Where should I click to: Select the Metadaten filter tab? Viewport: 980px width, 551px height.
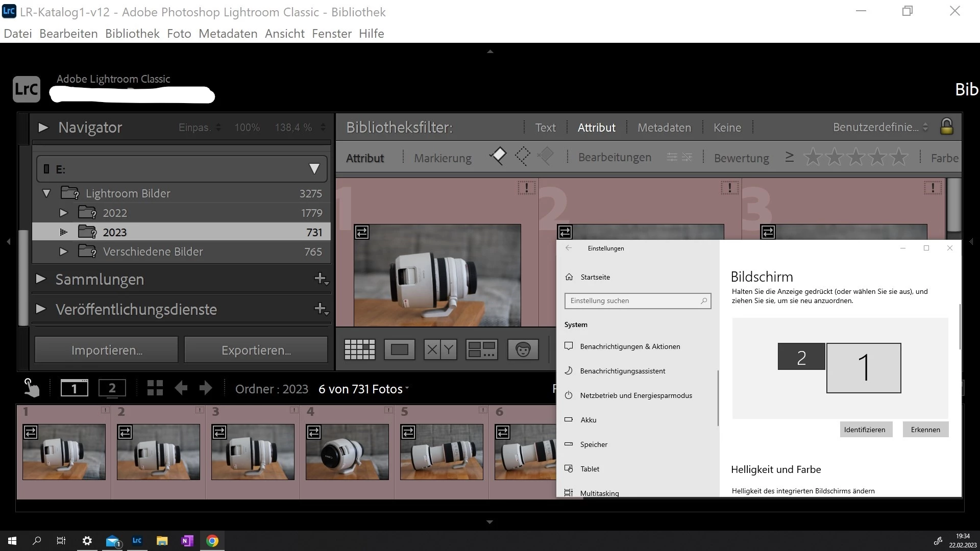point(664,128)
